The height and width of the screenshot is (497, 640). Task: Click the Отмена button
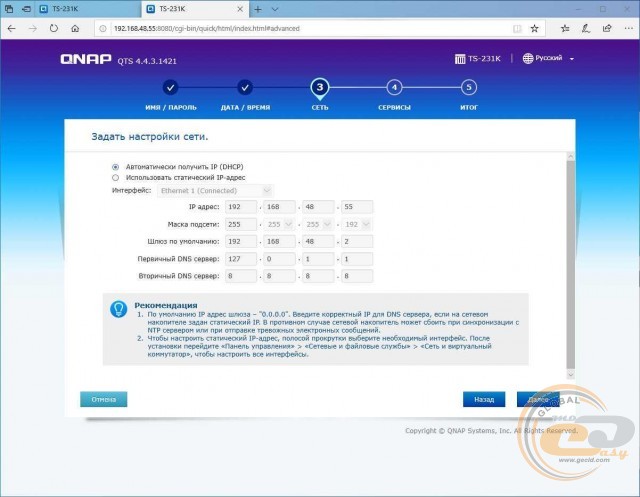[104, 399]
